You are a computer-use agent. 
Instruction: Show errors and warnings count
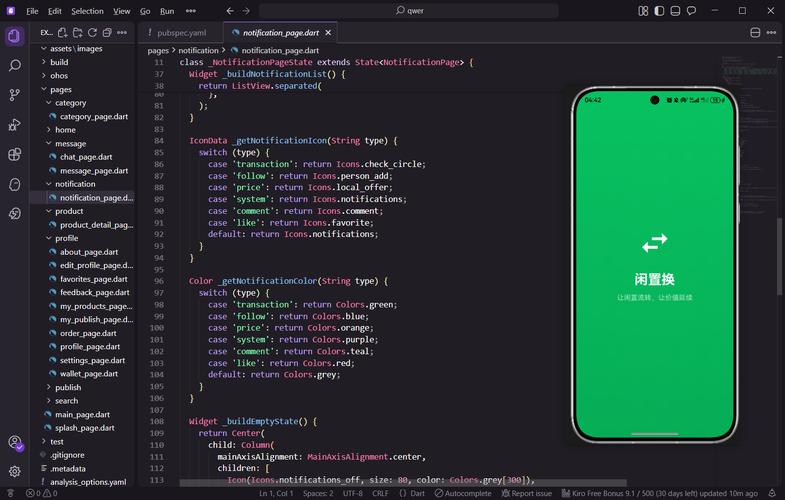pyautogui.click(x=42, y=493)
